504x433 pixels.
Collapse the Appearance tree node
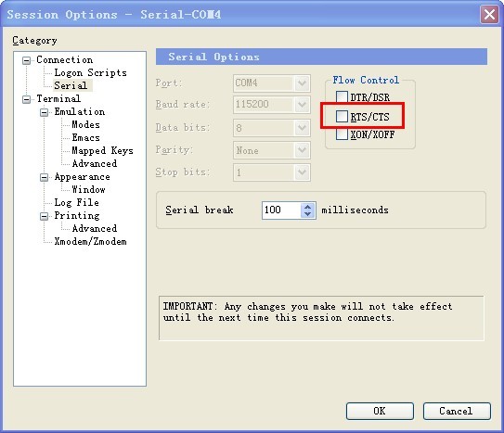click(44, 177)
